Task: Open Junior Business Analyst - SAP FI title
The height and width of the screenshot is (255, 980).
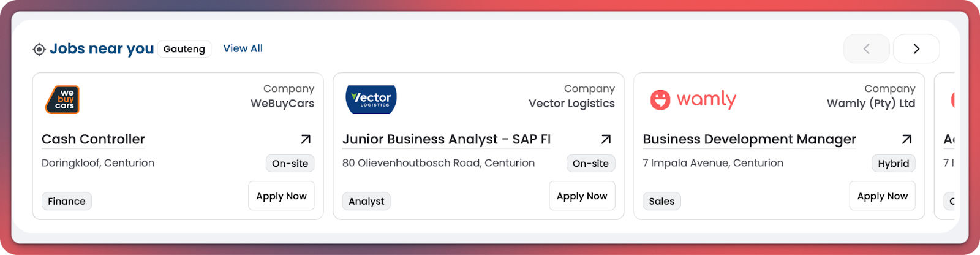Action: [447, 140]
